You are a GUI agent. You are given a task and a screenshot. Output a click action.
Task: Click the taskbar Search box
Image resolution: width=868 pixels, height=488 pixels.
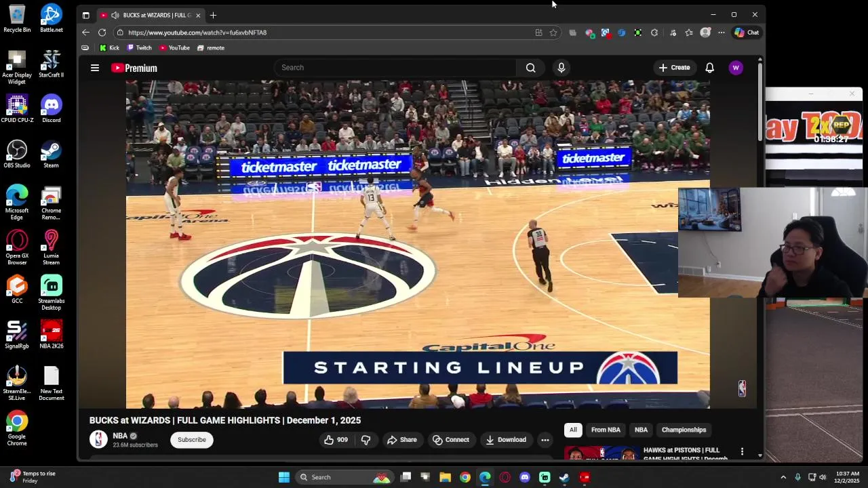pos(344,477)
